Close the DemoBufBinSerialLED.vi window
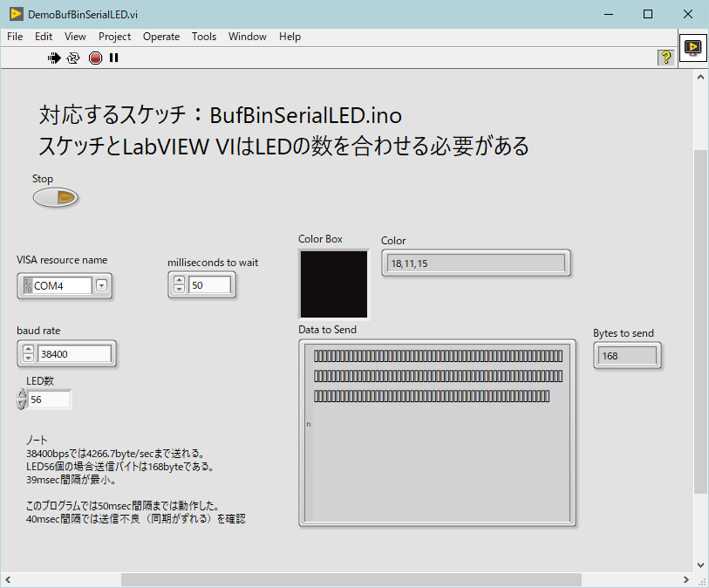The height and width of the screenshot is (588, 709). pyautogui.click(x=688, y=14)
